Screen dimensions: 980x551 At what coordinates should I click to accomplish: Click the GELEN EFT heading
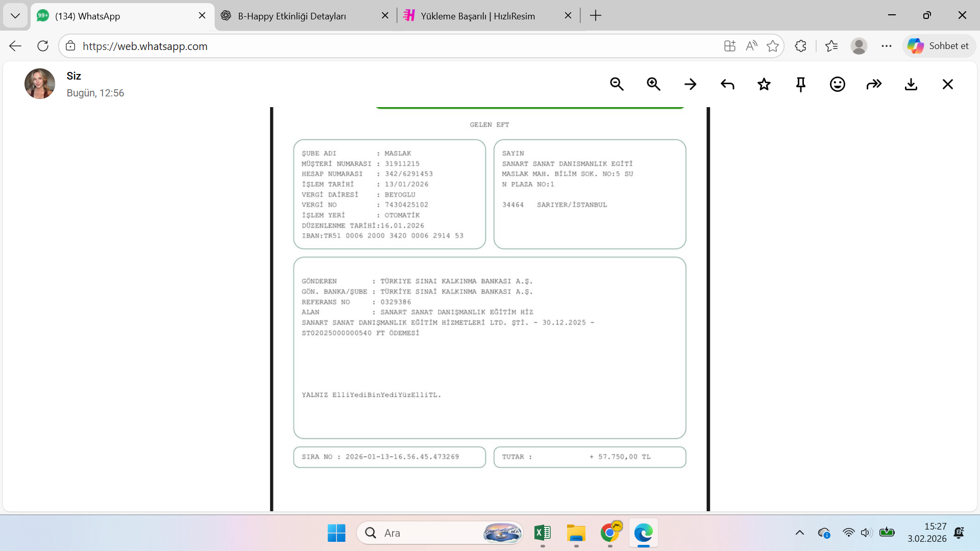tap(489, 124)
